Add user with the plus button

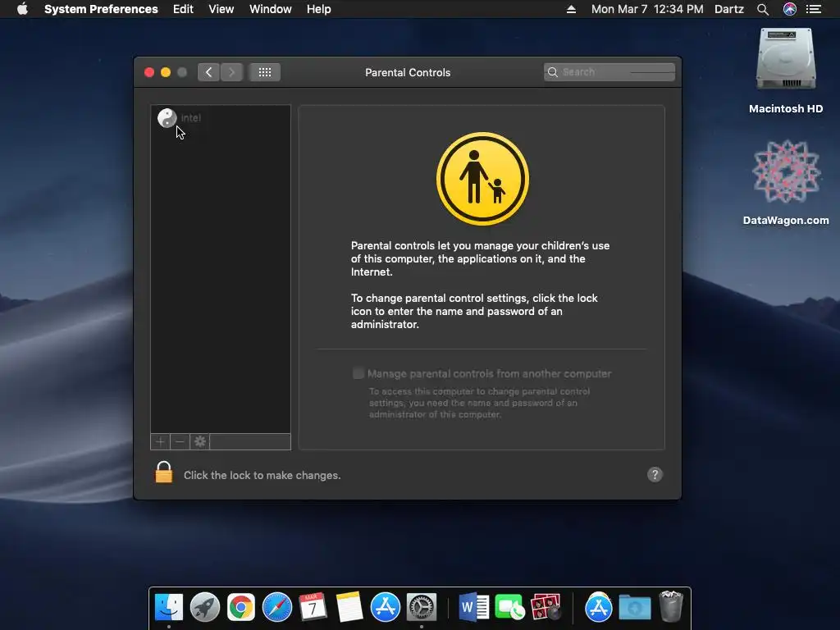click(160, 441)
